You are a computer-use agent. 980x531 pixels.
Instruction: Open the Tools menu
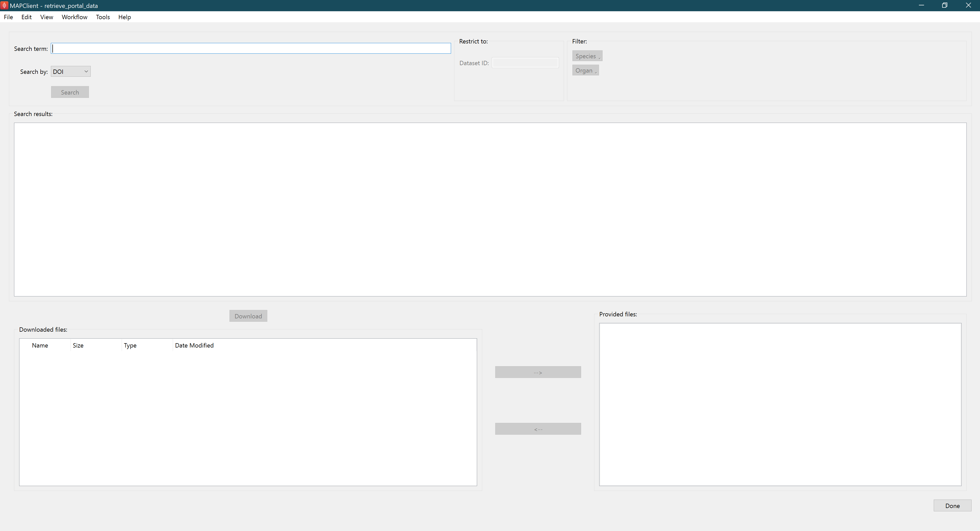click(x=103, y=17)
